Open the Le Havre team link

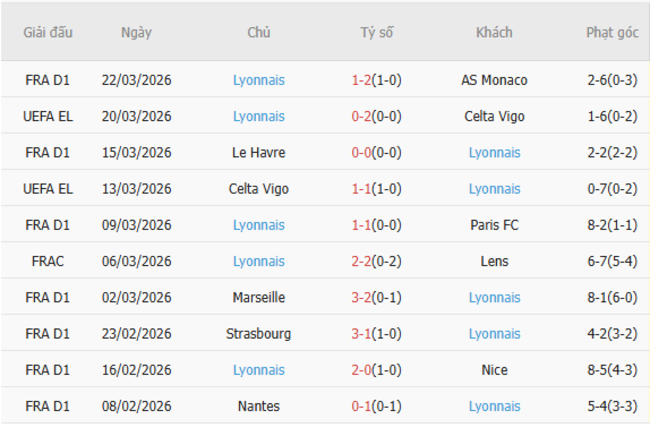click(x=259, y=153)
